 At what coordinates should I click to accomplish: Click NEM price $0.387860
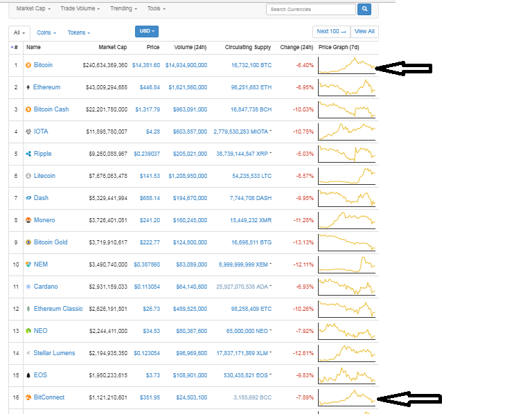point(147,264)
